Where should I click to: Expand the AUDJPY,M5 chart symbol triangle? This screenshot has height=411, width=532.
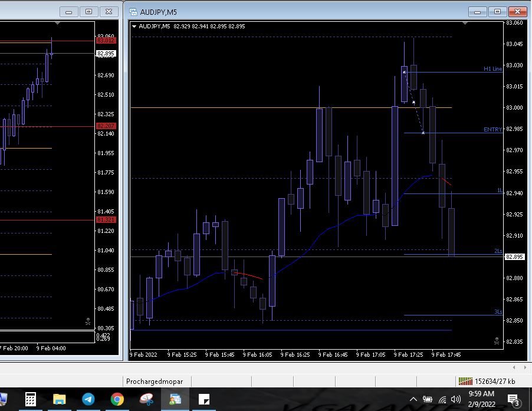tap(134, 26)
